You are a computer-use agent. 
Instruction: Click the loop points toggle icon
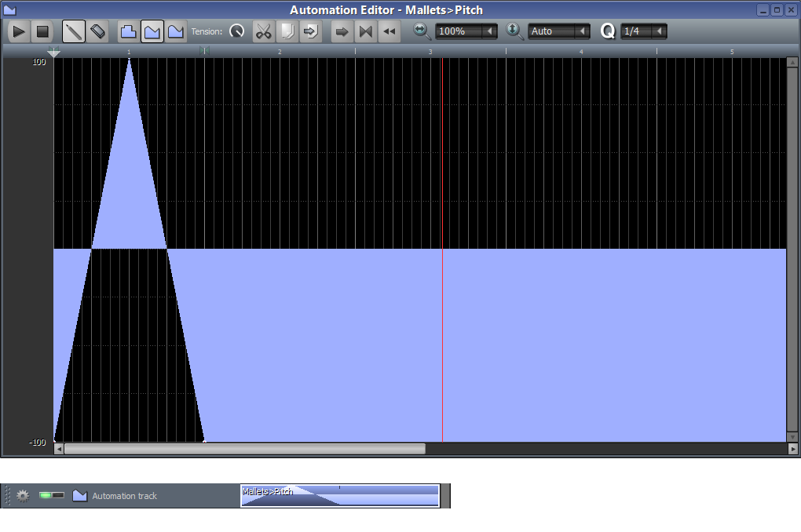point(365,31)
